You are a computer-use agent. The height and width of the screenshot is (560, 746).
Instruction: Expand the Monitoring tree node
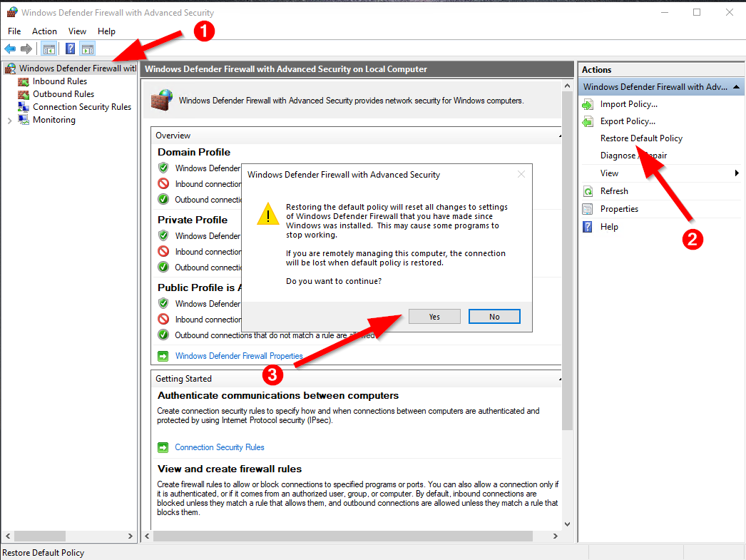coord(9,121)
